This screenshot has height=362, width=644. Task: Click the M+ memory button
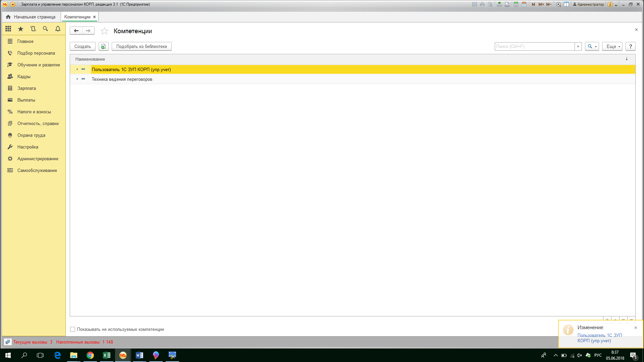coord(541,4)
